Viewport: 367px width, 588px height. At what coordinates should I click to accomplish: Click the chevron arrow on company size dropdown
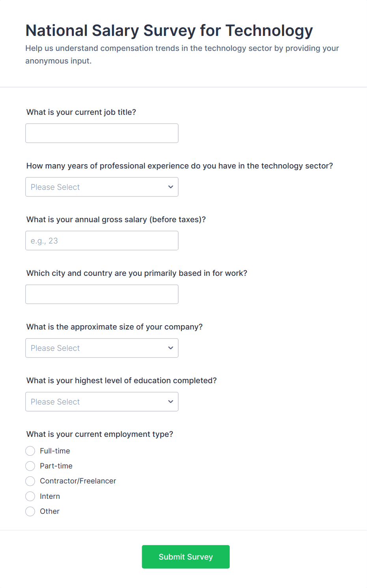tap(170, 348)
